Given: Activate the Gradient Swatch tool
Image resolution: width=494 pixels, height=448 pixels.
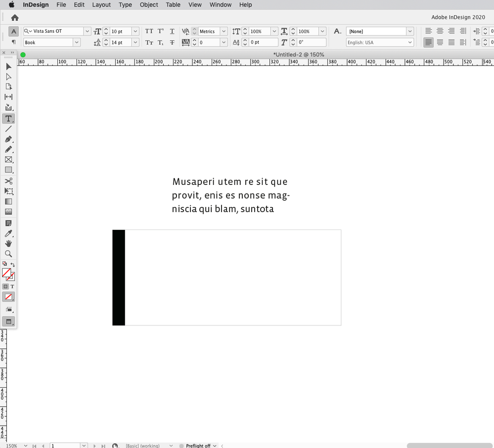Looking at the screenshot, I should [8, 201].
